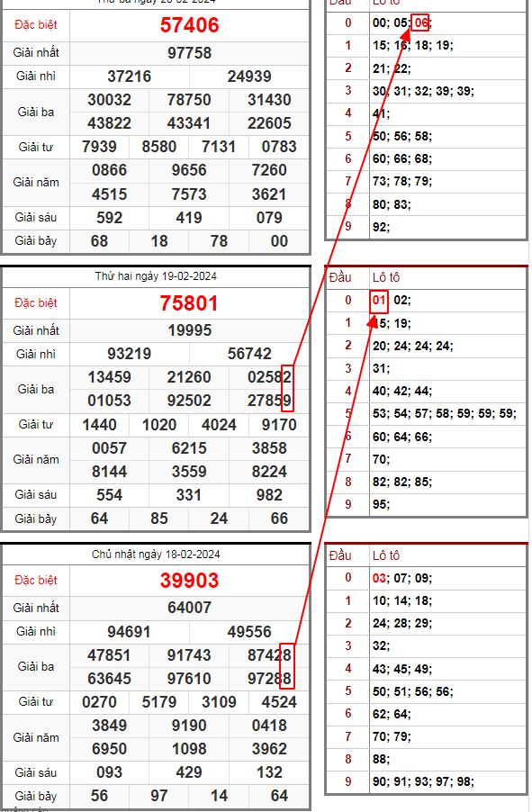Select the Đặc biệt label for 19-02-2024
Screen dimensions: 532x812
(36, 303)
